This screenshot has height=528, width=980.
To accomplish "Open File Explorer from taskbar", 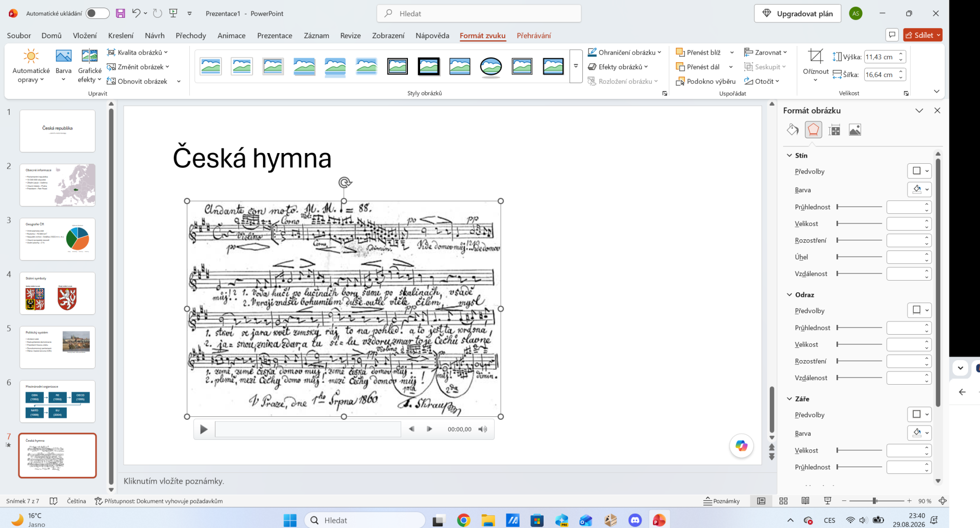I will pos(488,520).
